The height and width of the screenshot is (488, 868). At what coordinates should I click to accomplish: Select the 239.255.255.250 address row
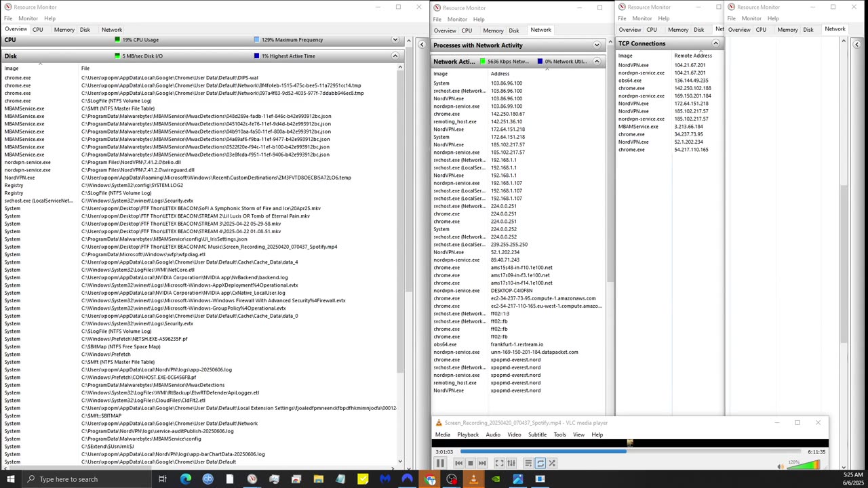pos(518,245)
